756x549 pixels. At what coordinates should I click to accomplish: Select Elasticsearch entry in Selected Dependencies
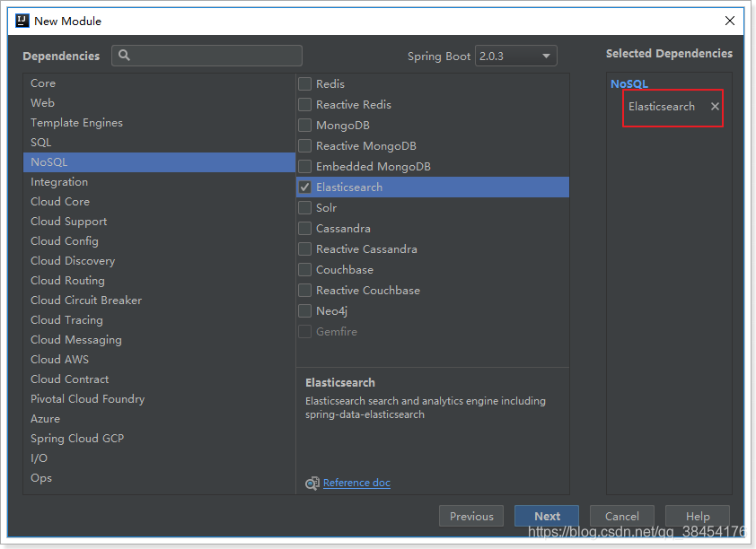(x=662, y=107)
